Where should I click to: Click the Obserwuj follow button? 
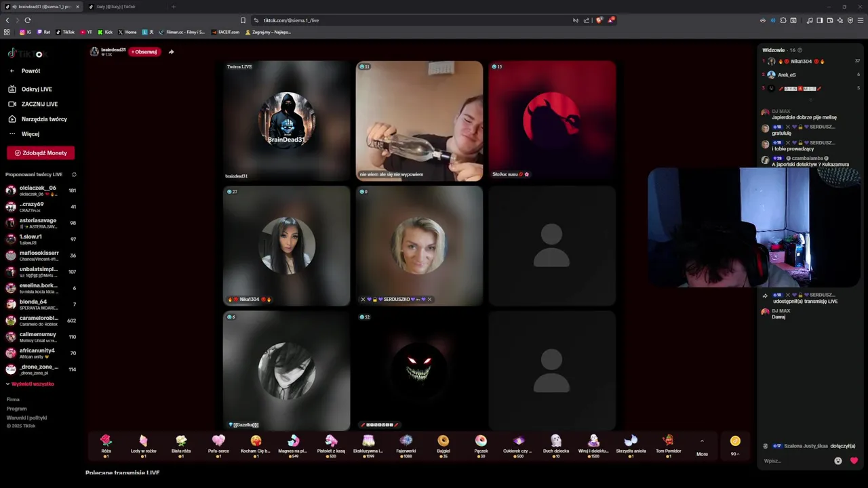pos(144,52)
